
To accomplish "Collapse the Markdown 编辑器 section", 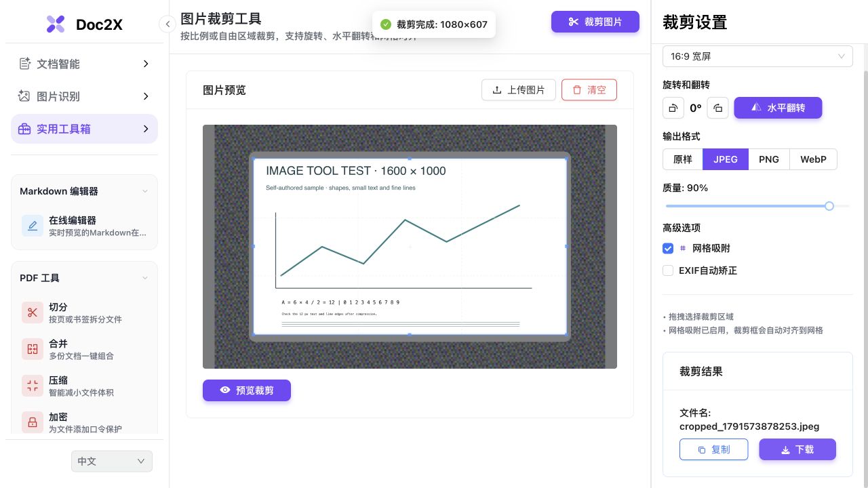I will 144,191.
